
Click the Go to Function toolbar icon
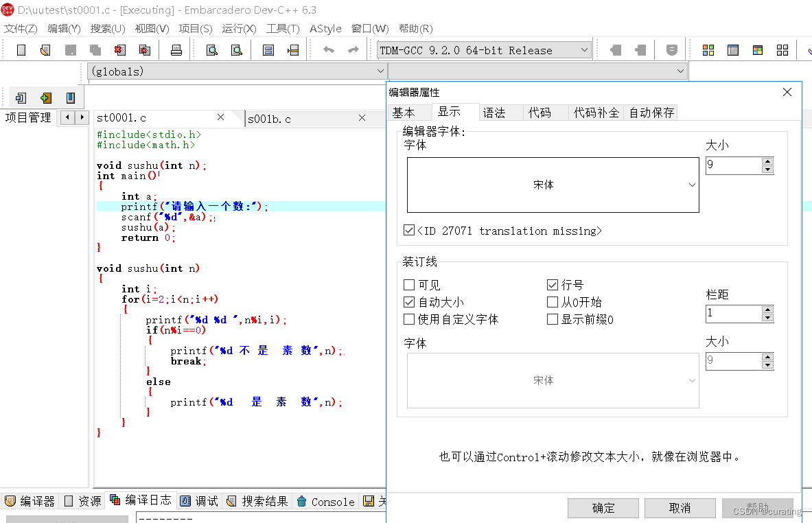coord(268,50)
